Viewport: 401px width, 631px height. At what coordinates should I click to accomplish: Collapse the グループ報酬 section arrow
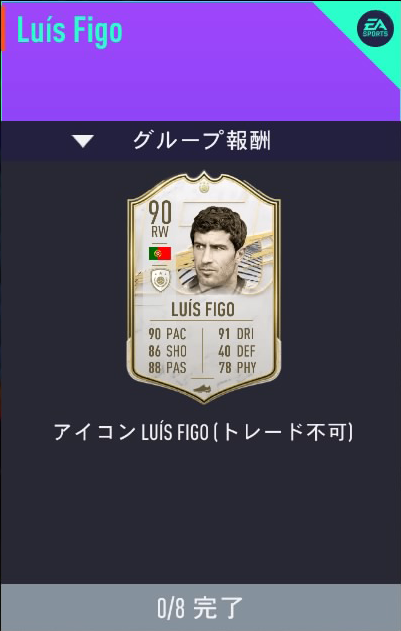coord(83,141)
